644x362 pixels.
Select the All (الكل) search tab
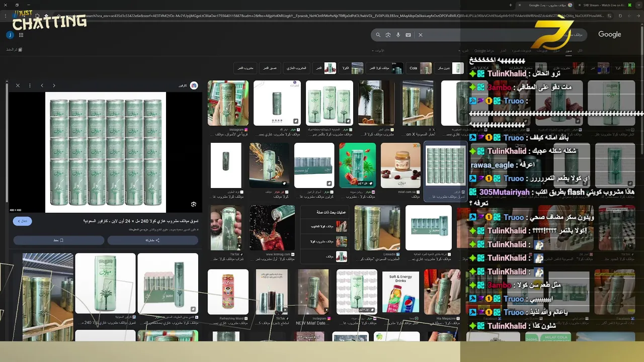point(580,51)
